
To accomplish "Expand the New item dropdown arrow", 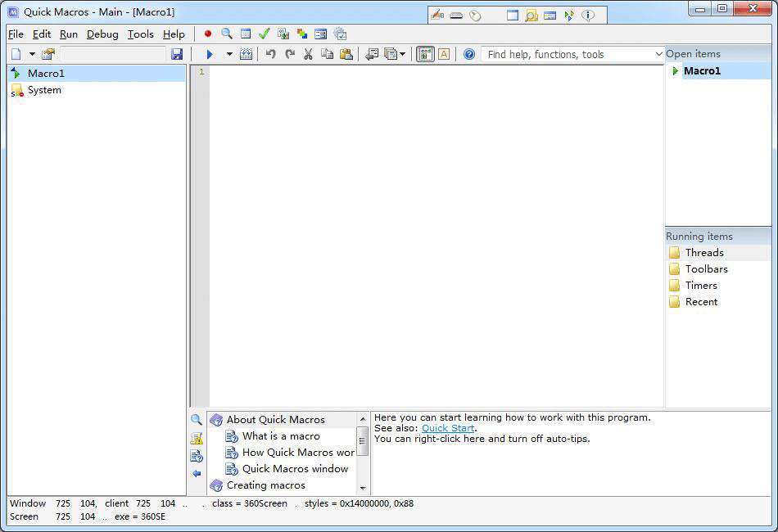I will (33, 54).
